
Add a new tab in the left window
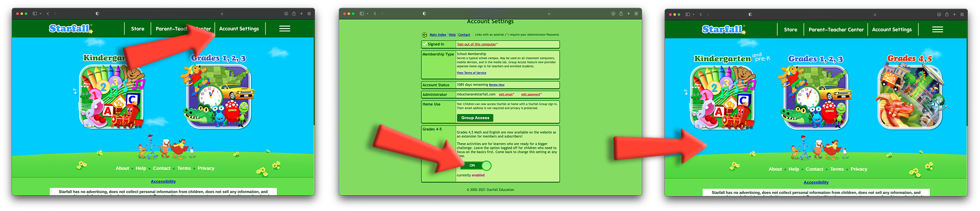(302, 14)
